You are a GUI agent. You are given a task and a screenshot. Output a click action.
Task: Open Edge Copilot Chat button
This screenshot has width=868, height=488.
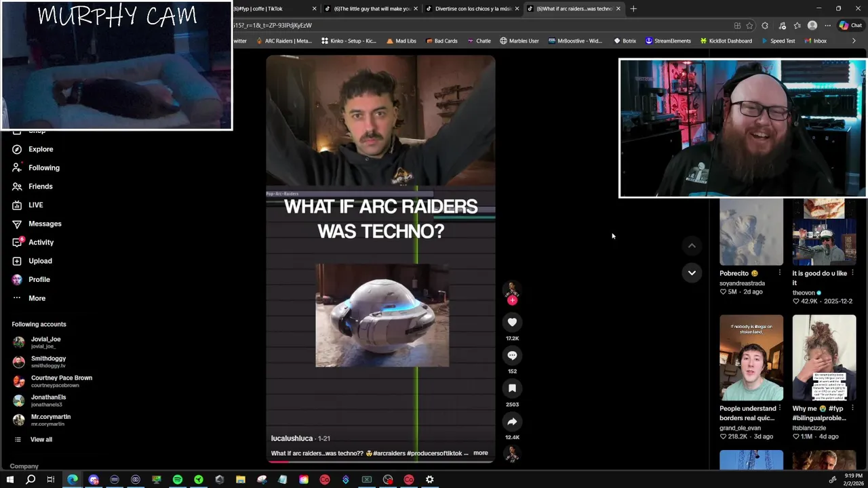(x=850, y=26)
